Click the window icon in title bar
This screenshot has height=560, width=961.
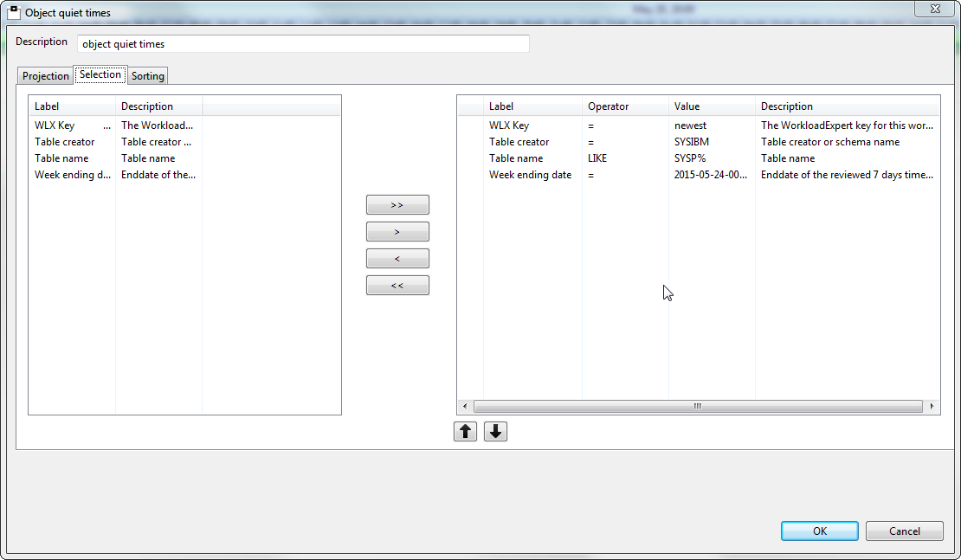14,13
